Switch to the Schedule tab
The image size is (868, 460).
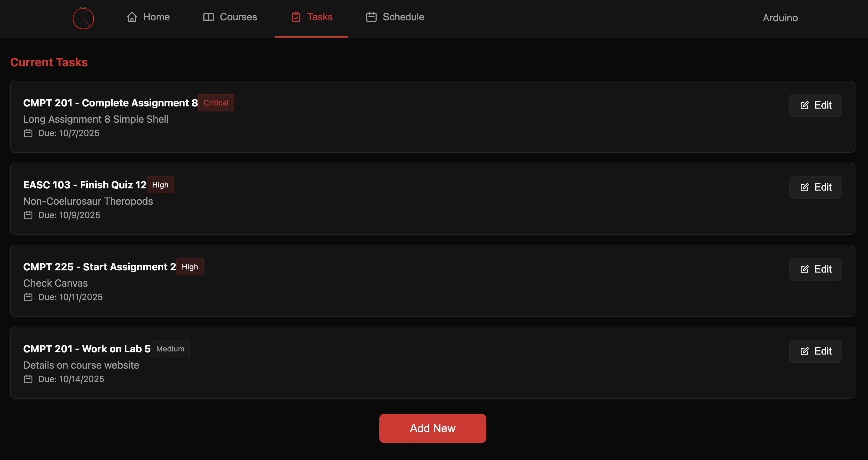pyautogui.click(x=395, y=17)
